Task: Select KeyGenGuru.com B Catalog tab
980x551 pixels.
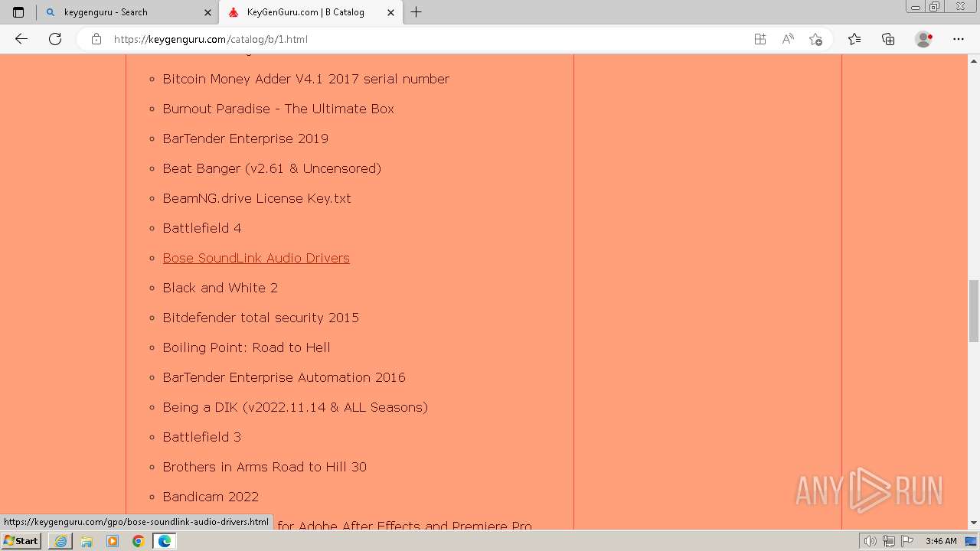Action: (x=311, y=12)
